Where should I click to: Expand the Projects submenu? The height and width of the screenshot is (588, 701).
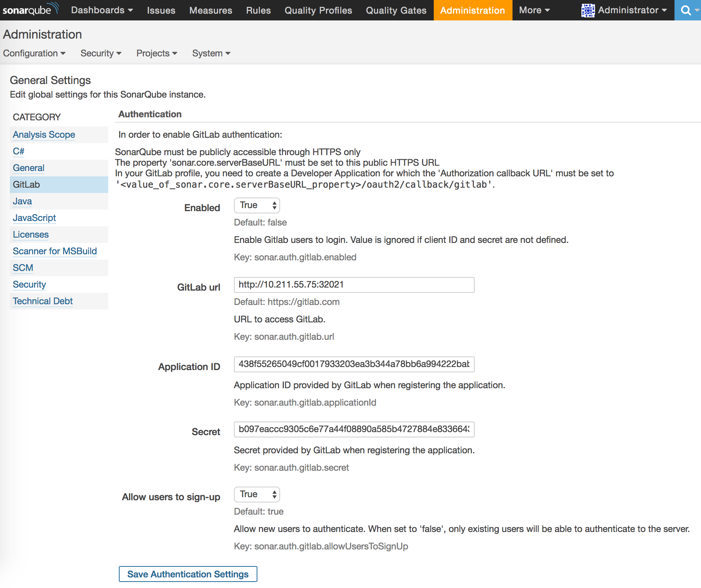pos(157,53)
